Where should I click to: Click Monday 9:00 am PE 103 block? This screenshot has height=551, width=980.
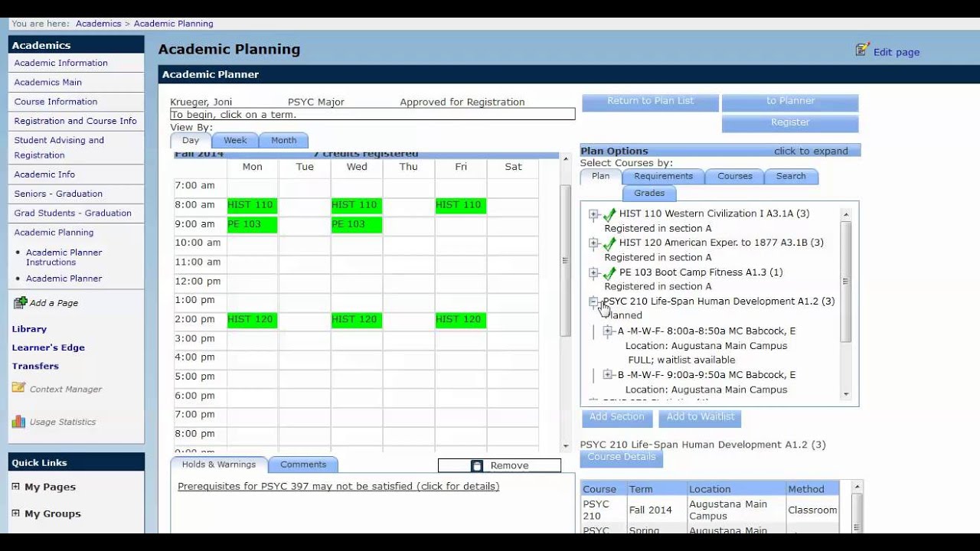252,225
